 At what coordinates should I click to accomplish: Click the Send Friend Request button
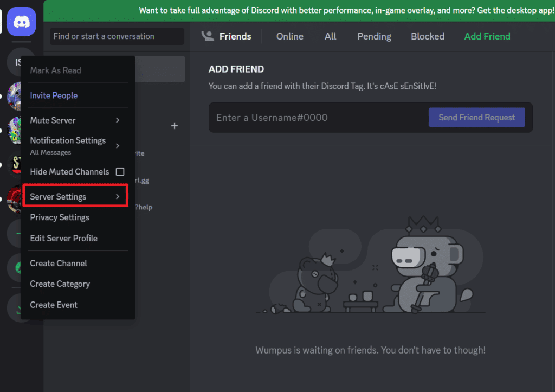(476, 117)
